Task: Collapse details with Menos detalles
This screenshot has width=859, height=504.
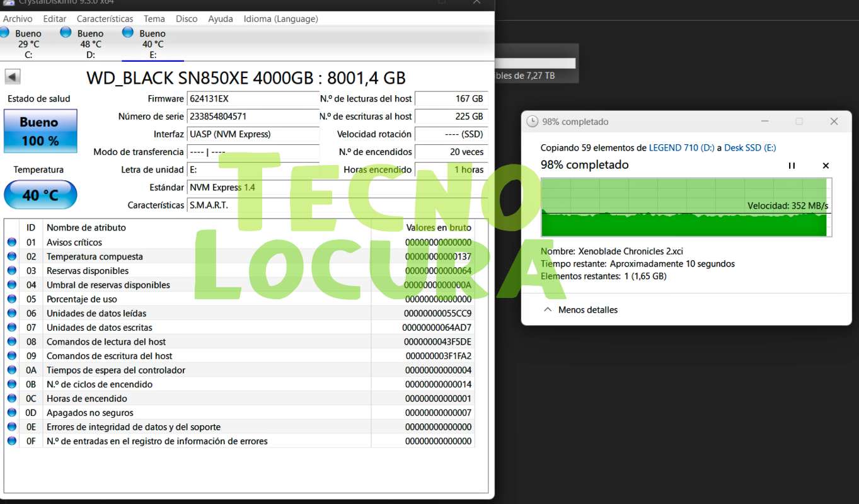Action: coord(580,310)
